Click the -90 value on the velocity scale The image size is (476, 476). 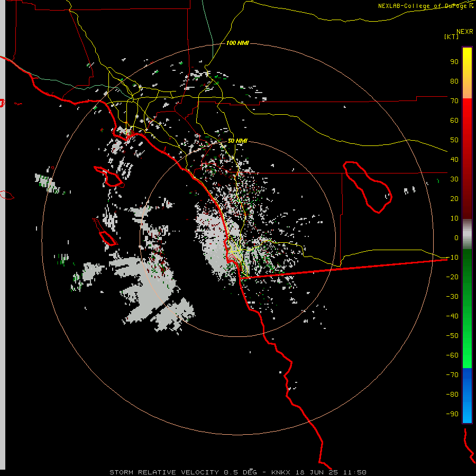click(452, 414)
